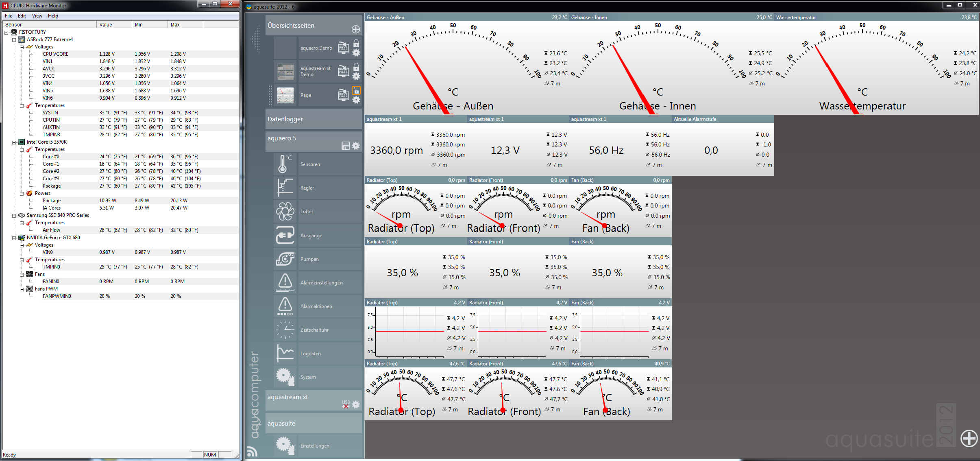Collapse the ASRock Z77 Extreme4 tree node
The width and height of the screenshot is (980, 461).
pos(14,39)
